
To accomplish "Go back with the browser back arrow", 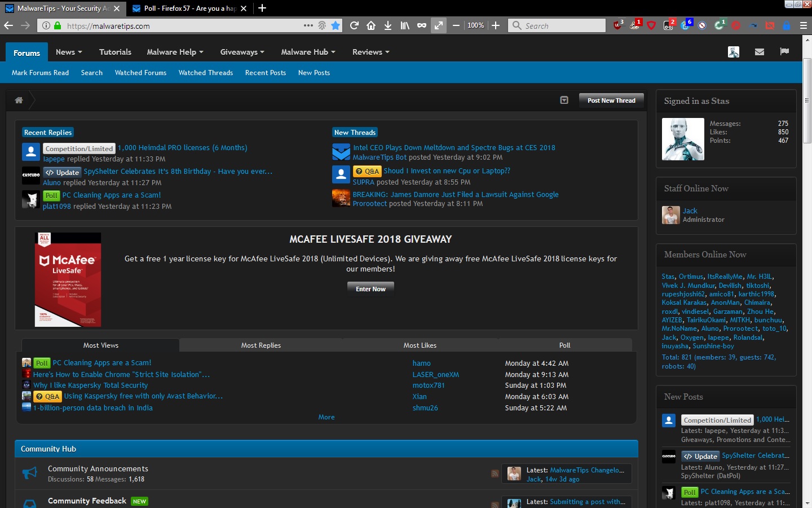I will tap(8, 25).
